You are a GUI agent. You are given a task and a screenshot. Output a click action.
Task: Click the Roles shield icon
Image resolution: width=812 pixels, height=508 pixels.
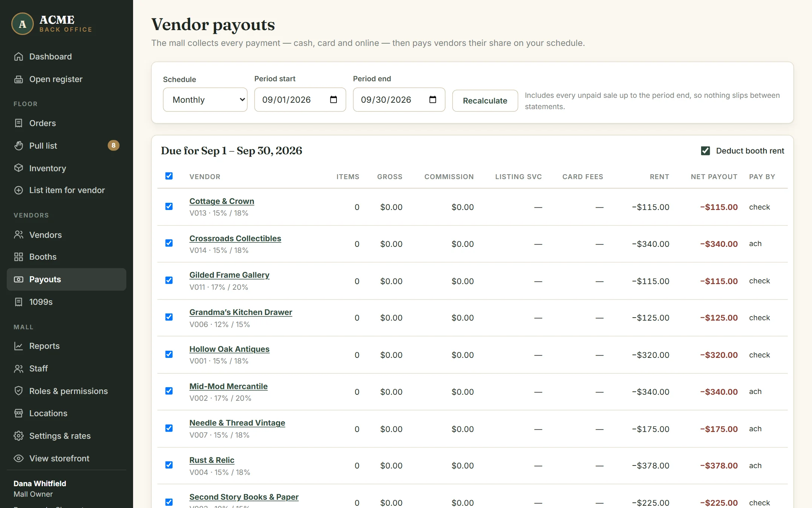tap(18, 391)
